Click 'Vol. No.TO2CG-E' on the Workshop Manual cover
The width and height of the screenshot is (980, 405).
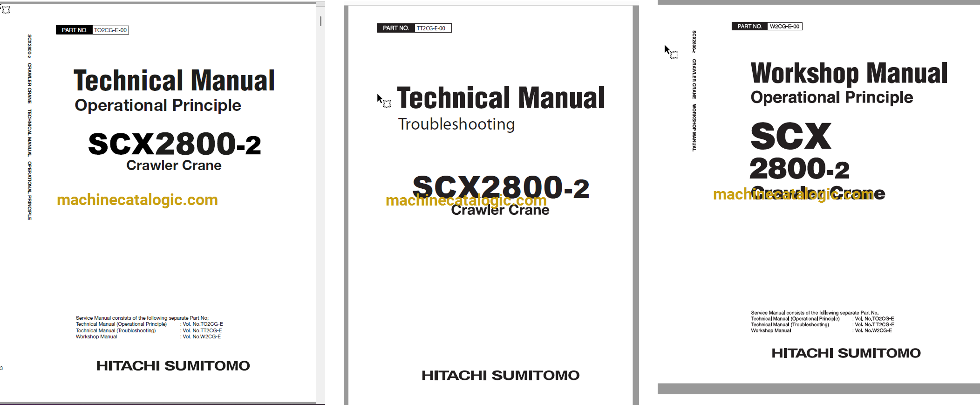tap(874, 319)
